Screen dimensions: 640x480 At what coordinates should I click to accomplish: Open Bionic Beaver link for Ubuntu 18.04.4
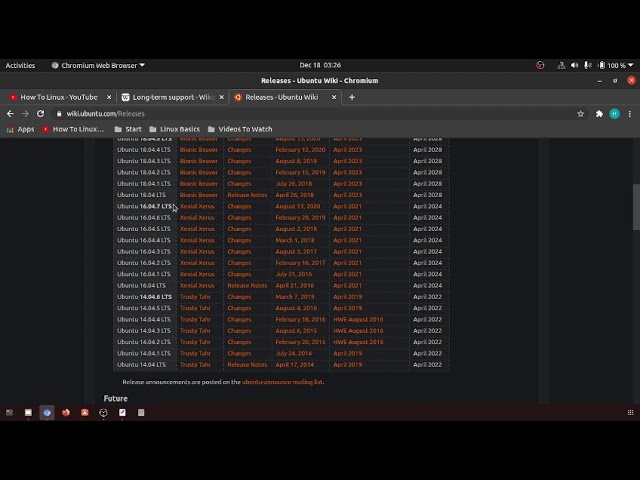tap(198, 150)
